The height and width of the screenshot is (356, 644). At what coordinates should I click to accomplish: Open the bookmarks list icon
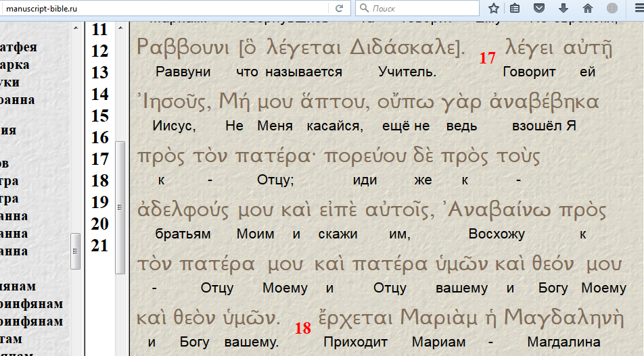(515, 9)
